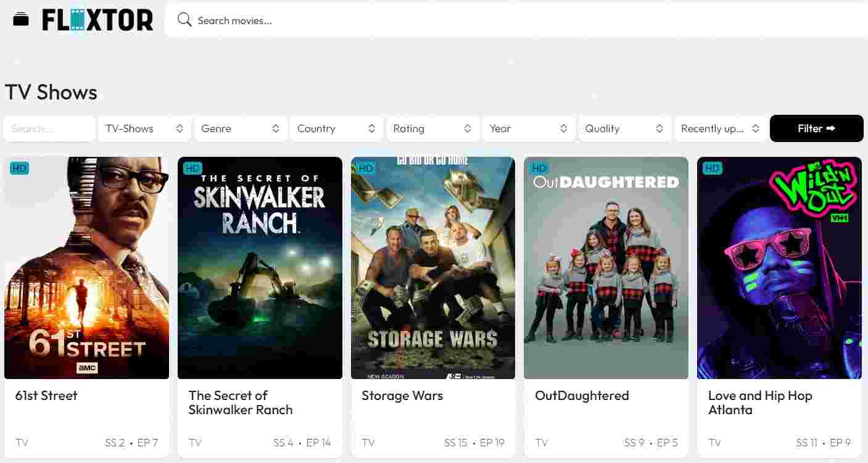868x463 pixels.
Task: Open the Year filter dropdown
Action: tap(529, 128)
